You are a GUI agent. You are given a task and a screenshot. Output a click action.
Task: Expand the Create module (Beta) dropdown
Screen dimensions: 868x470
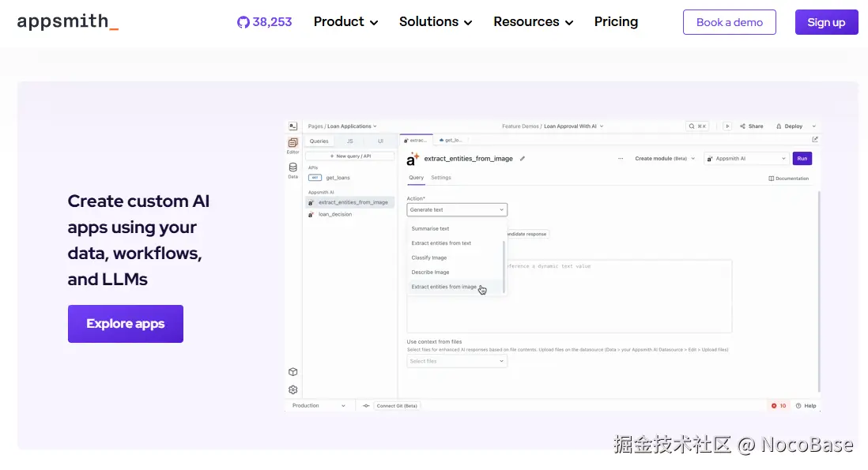point(664,159)
